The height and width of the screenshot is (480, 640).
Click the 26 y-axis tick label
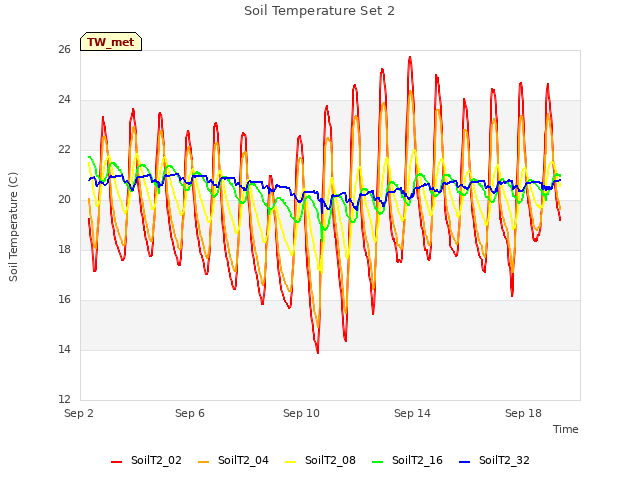point(64,49)
